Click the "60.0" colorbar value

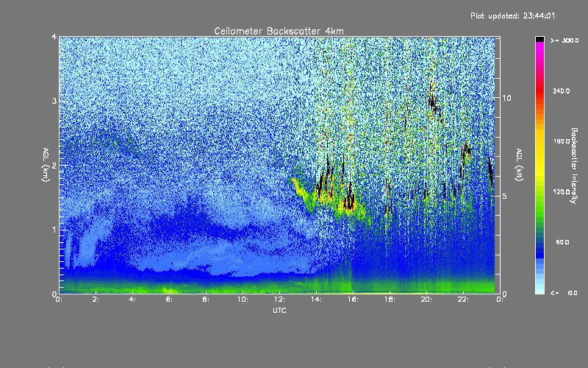click(x=562, y=242)
